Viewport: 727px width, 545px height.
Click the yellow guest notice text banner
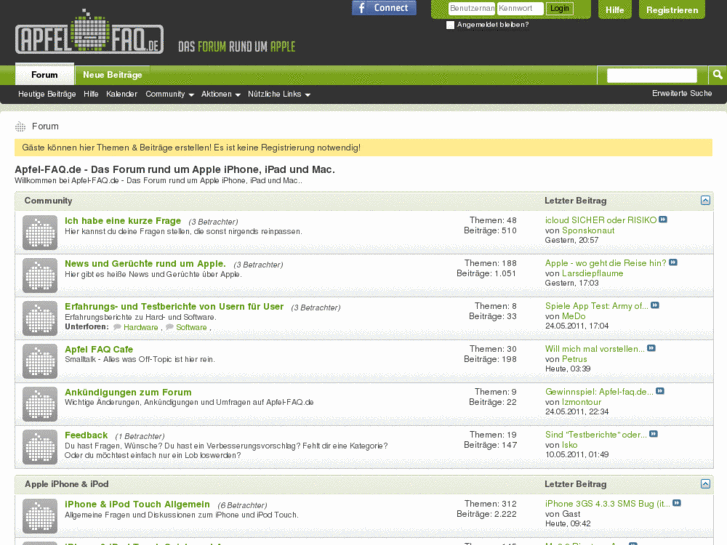tap(364, 147)
